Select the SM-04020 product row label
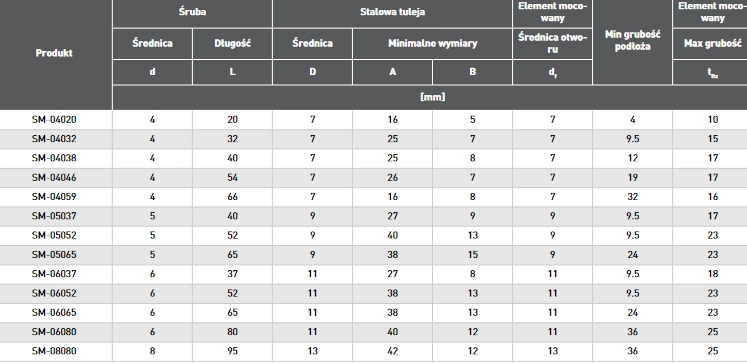747x363 pixels. [54, 120]
